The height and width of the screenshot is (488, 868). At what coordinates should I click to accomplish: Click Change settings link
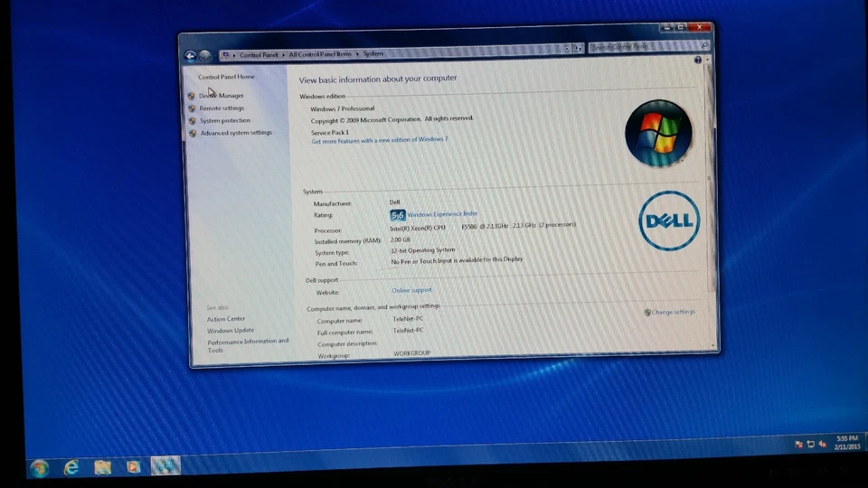click(x=673, y=312)
